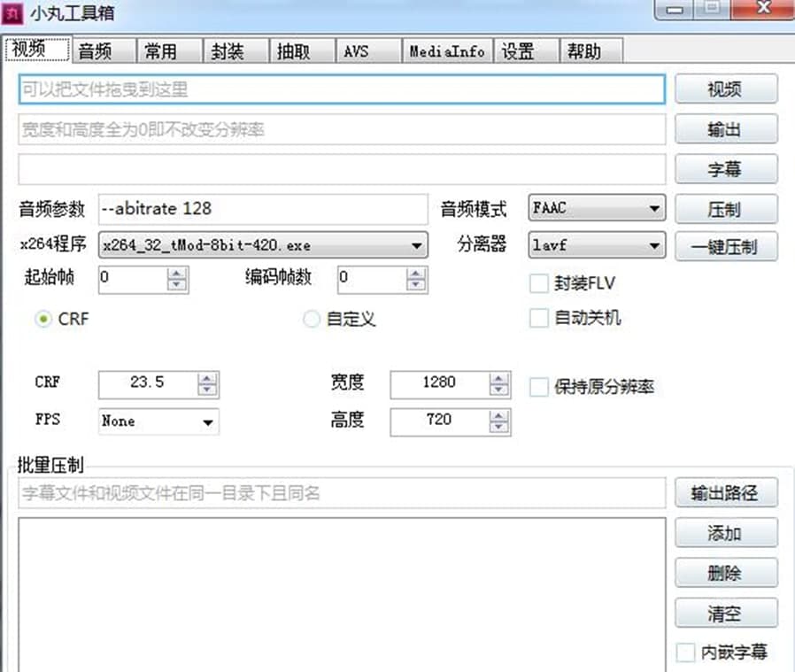795x672 pixels.
Task: Open the x264程序 dropdown list
Action: click(263, 245)
